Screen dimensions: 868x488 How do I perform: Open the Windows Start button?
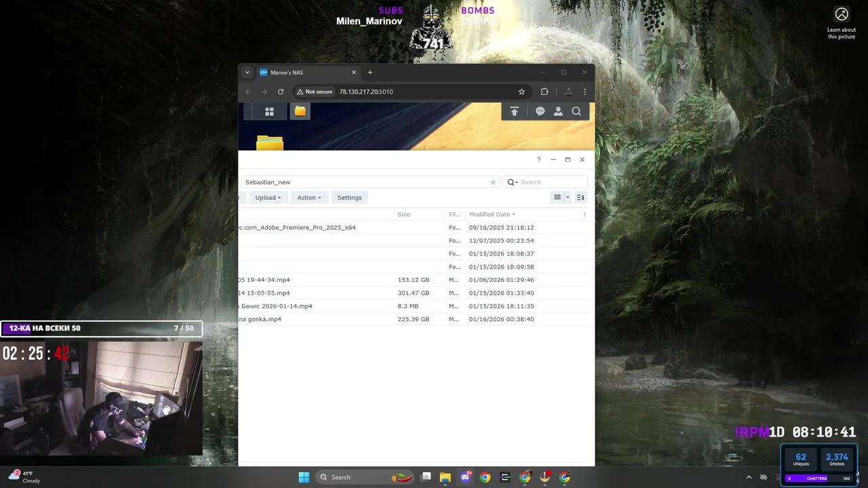[x=304, y=477]
